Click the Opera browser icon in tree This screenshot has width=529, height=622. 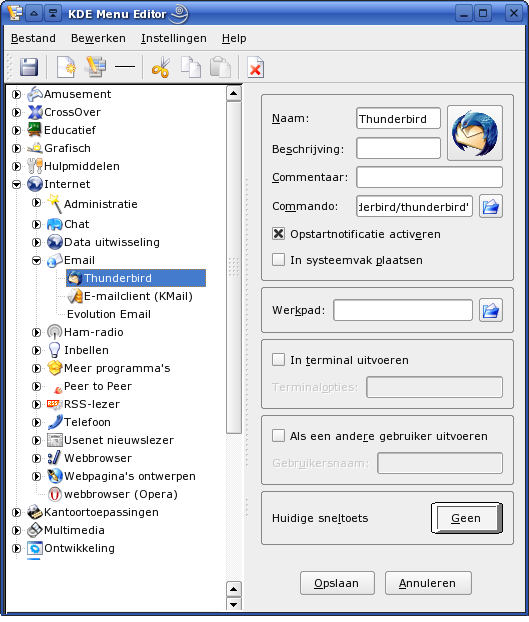click(x=55, y=494)
